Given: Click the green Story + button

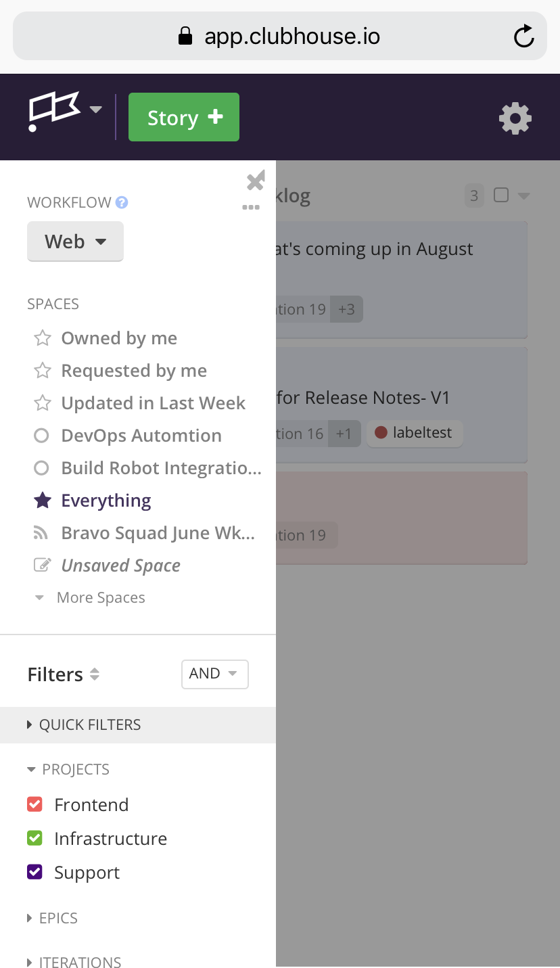Looking at the screenshot, I should [184, 118].
